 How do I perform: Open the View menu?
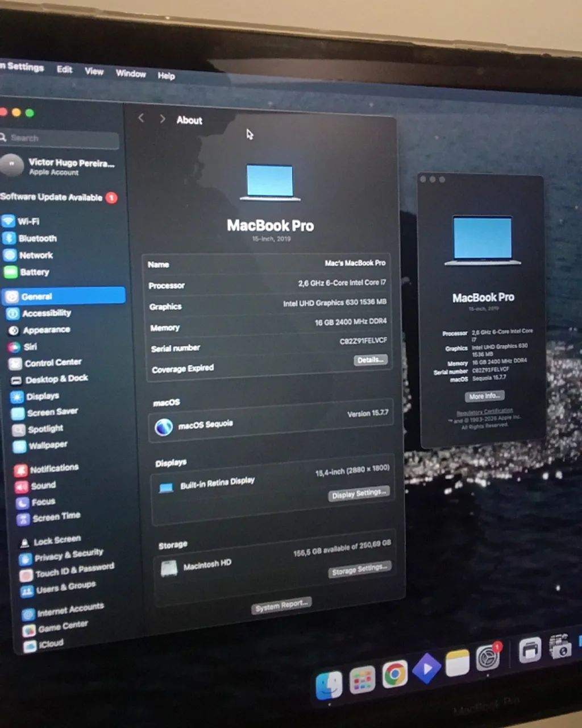(x=94, y=71)
